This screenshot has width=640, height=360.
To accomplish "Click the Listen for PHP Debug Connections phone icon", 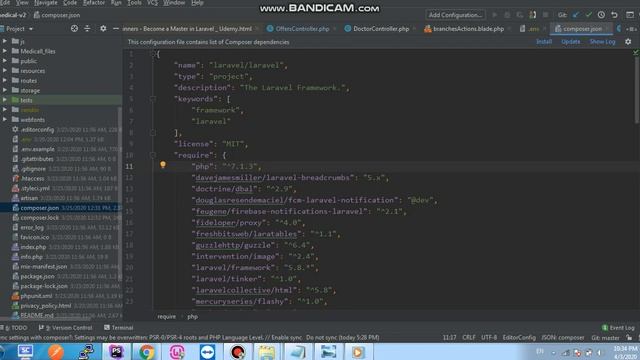I will point(533,15).
